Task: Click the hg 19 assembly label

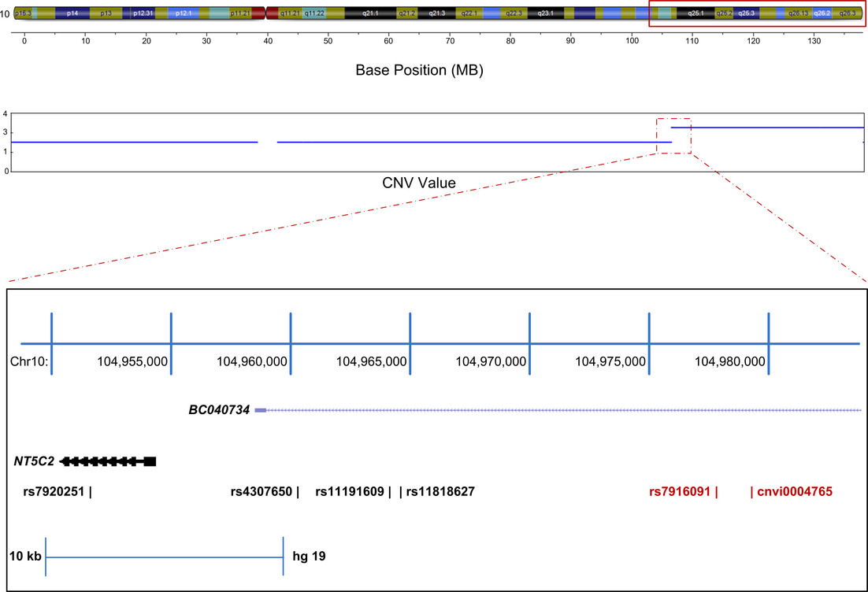Action: pos(309,556)
